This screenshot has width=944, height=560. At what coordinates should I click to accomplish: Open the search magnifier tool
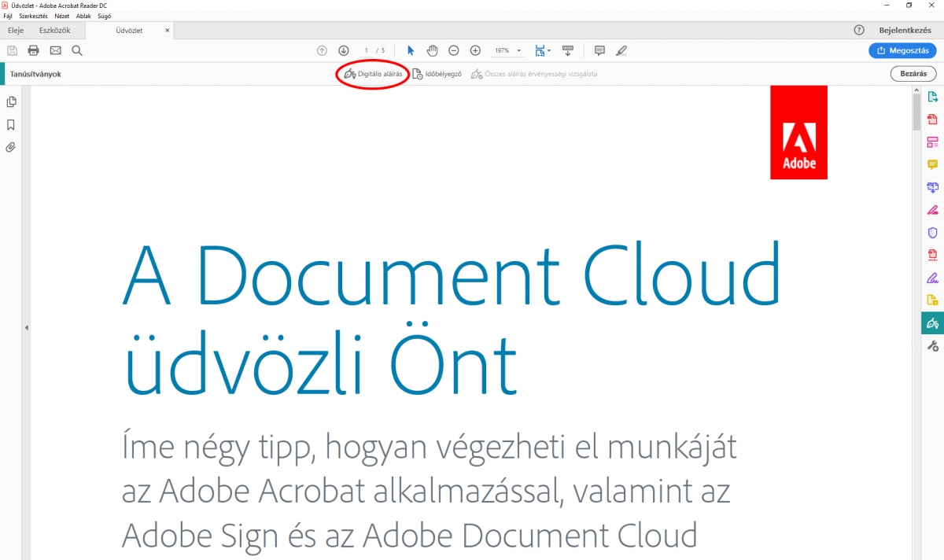[x=77, y=50]
